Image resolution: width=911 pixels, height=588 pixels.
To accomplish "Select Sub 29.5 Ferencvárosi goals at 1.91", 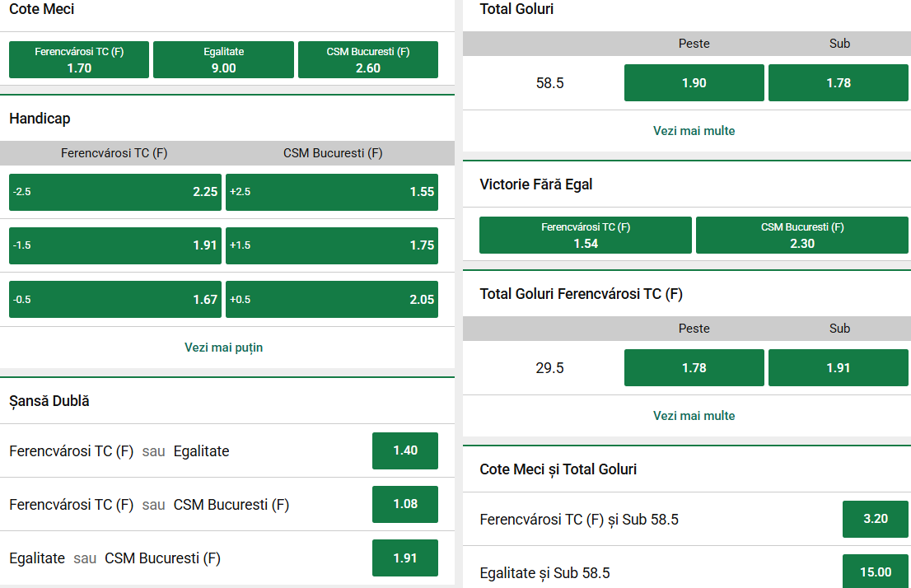I will click(x=839, y=368).
